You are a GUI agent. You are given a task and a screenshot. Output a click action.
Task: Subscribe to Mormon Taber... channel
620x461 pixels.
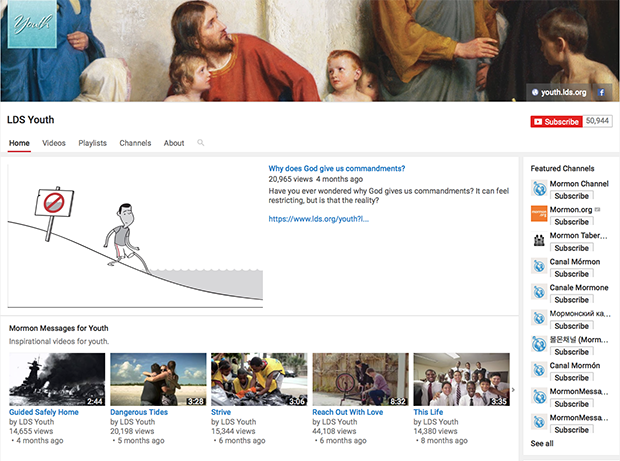(x=572, y=248)
